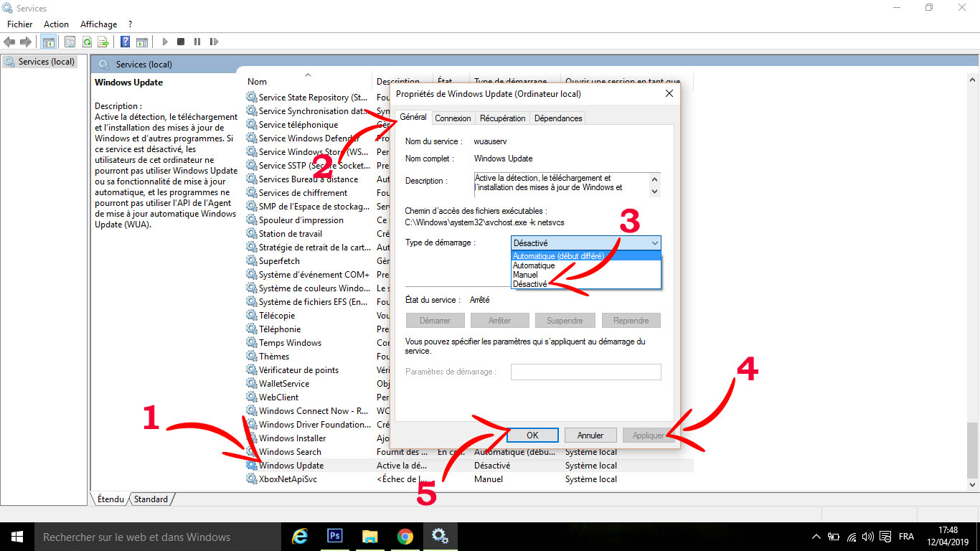
Task: Open the Action Center notification icon
Action: (x=884, y=537)
